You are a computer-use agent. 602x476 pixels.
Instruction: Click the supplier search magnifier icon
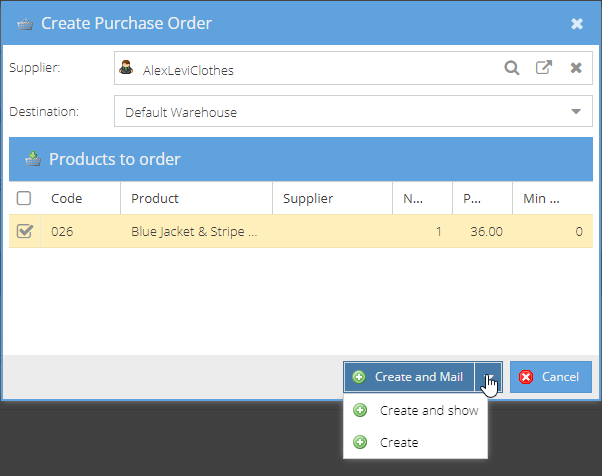tap(511, 68)
